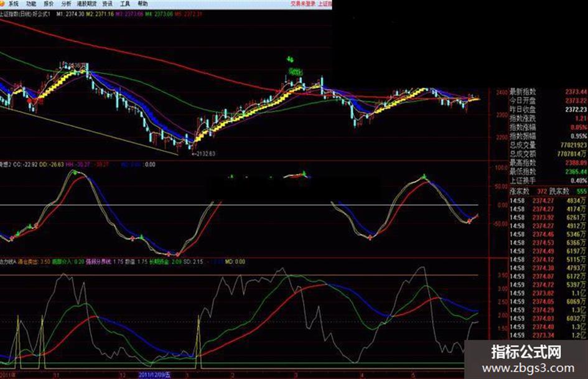Click the 今日开盘 value 2373.22
This screenshot has height=379, width=588.
click(x=576, y=101)
